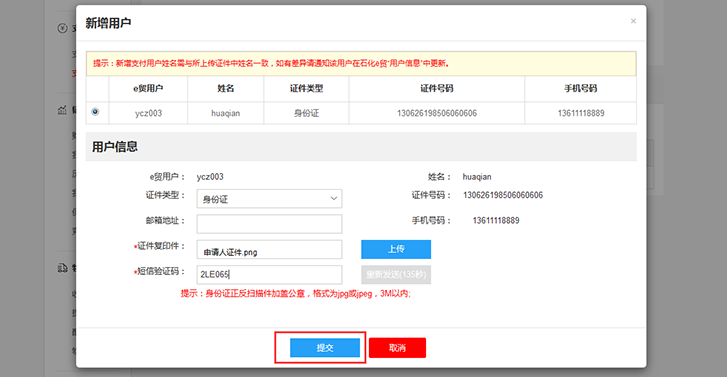Click the e贸用户 value ycz003 in user info
The height and width of the screenshot is (377, 727).
pyautogui.click(x=210, y=177)
